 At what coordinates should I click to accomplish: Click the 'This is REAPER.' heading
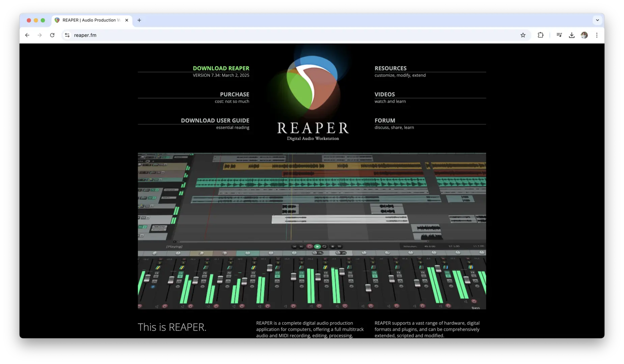172,327
